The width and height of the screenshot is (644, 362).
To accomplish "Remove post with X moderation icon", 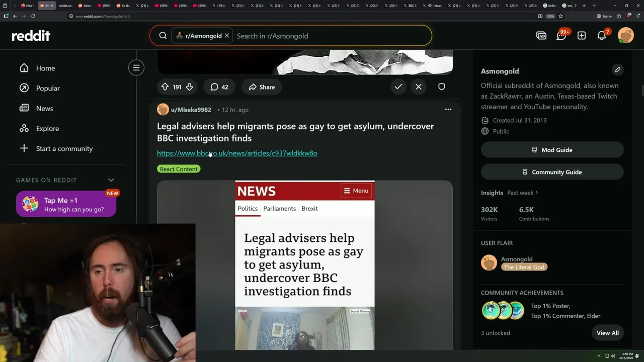I will tap(419, 86).
